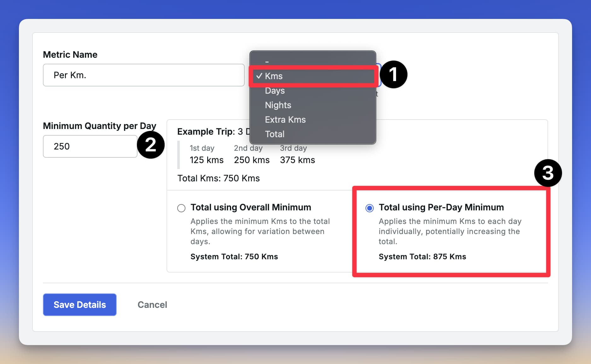Focus the Minimum Quantity per Day field

90,146
